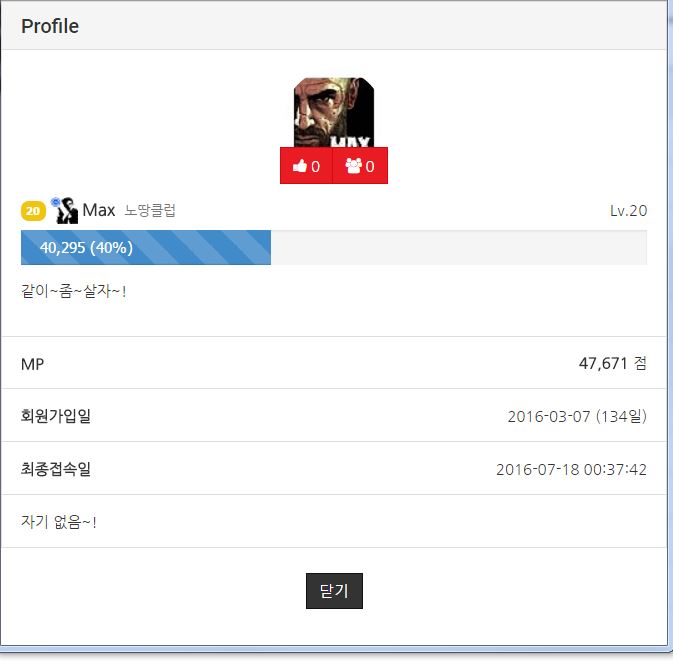Viewport: 673px width, 665px height.
Task: Click the Profile header title
Action: point(50,26)
